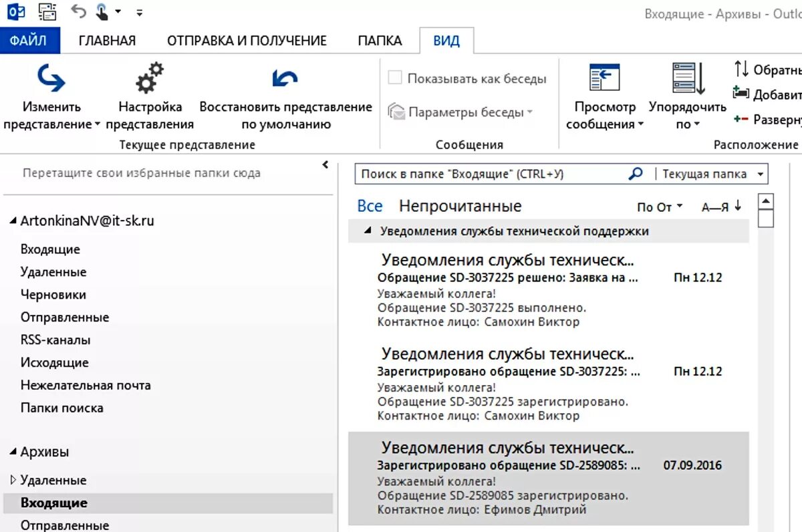Click the search magnifier icon
The width and height of the screenshot is (802, 532).
coord(636,174)
